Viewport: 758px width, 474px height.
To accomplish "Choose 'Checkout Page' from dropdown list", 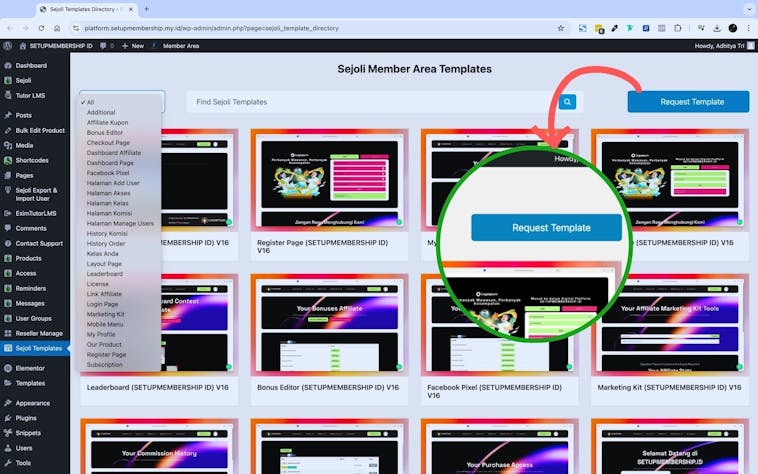I will tap(108, 143).
